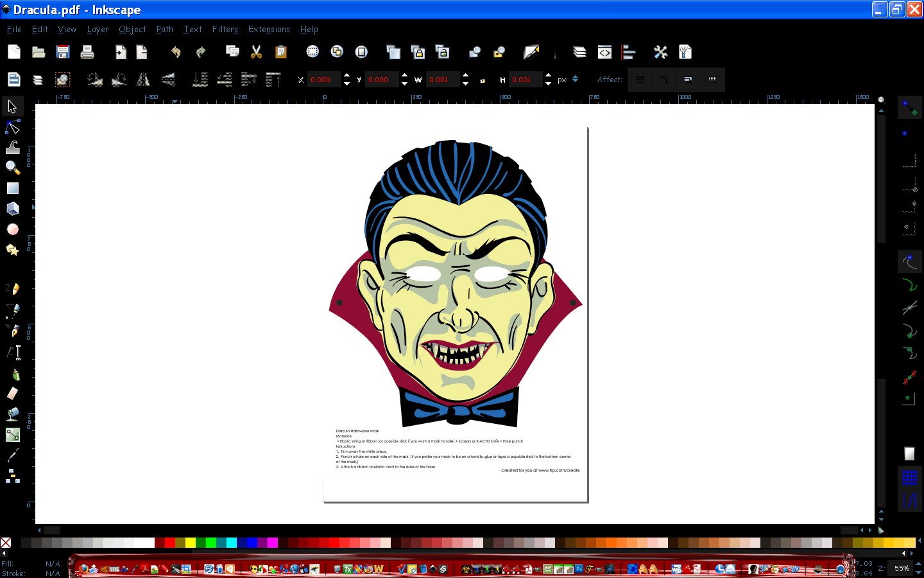Open the Filters menu
The image size is (924, 578).
(225, 29)
